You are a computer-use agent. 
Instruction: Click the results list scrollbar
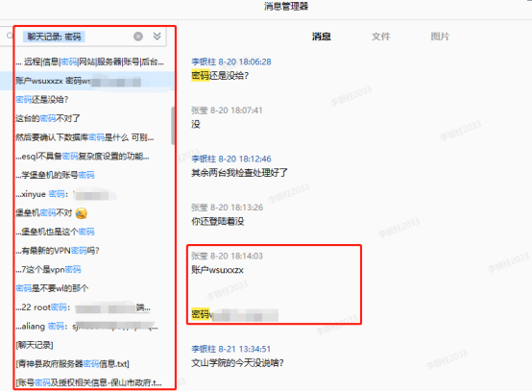click(x=173, y=126)
